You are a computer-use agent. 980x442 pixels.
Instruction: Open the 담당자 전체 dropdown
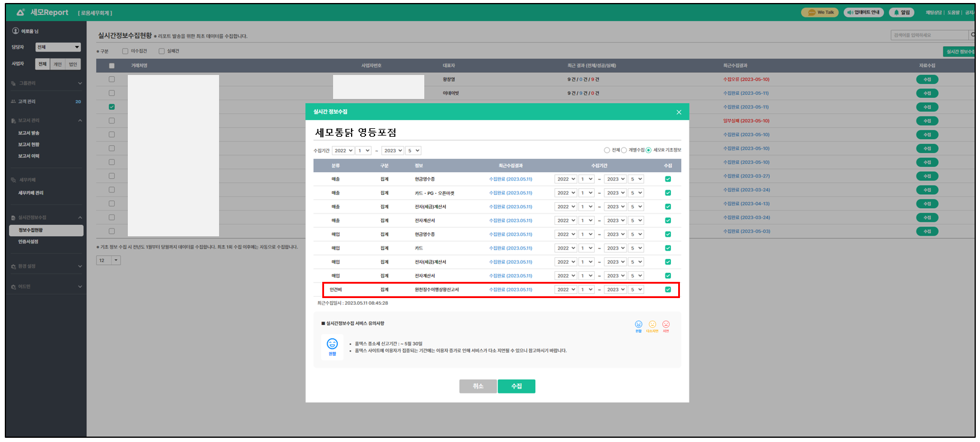pyautogui.click(x=58, y=47)
